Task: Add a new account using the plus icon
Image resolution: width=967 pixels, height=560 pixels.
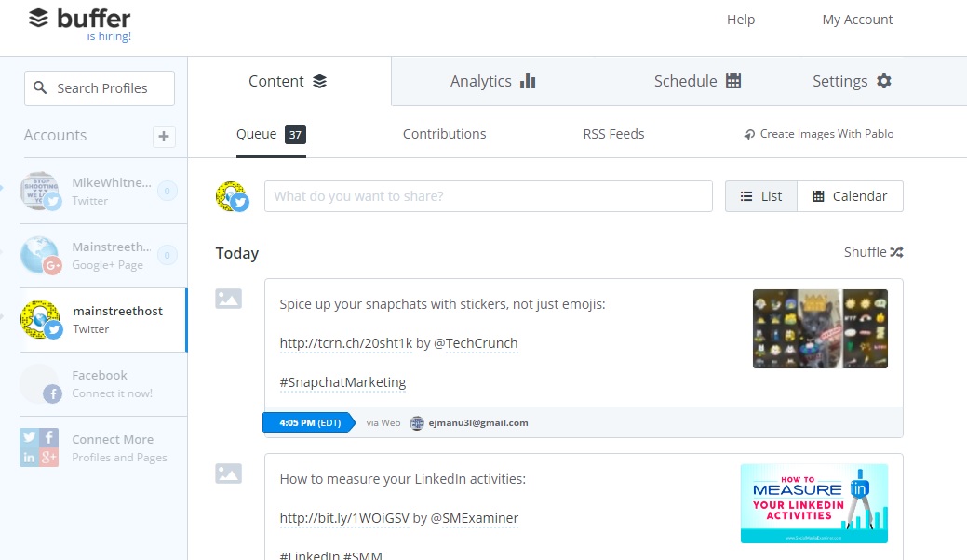Action: click(164, 136)
